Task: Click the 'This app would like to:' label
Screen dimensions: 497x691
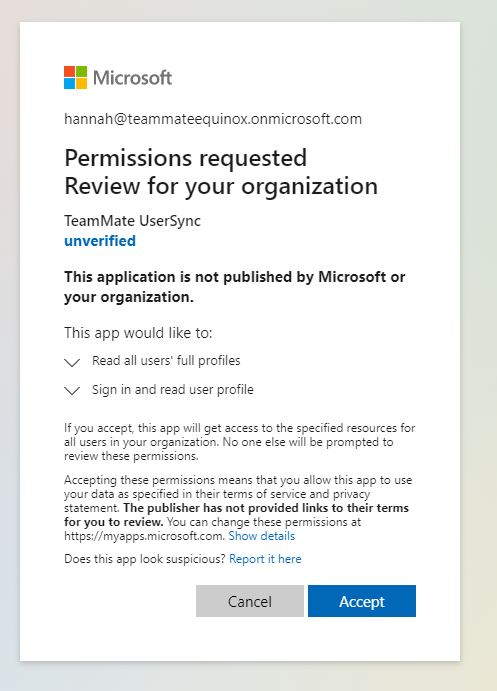Action: click(x=138, y=332)
